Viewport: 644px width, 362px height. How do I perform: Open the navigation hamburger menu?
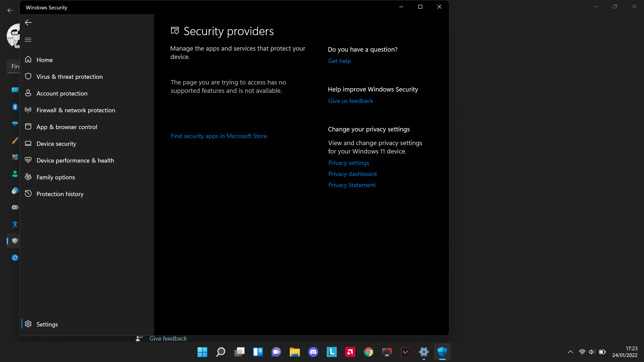tap(28, 40)
